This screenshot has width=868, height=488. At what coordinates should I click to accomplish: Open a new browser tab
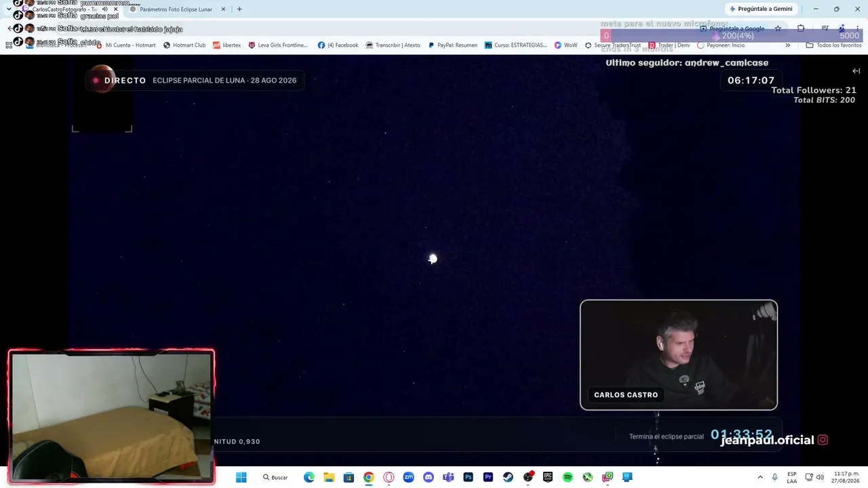click(x=239, y=9)
